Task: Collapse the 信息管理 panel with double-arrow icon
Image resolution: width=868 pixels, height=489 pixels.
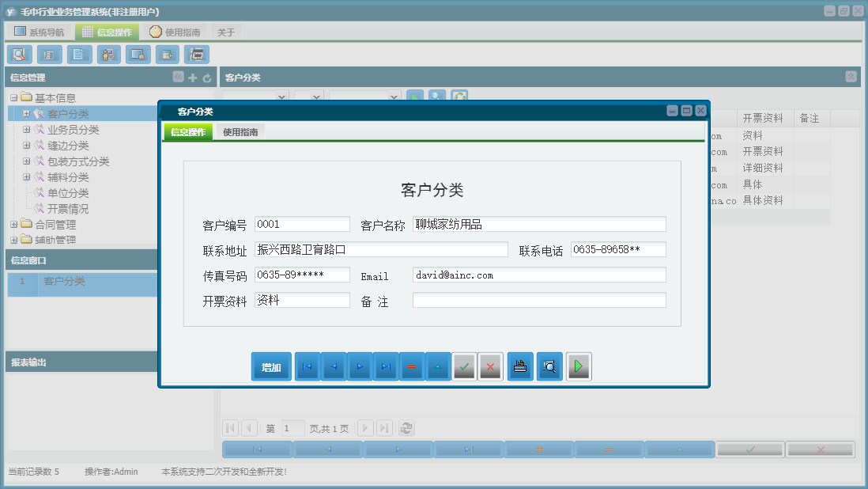Action: [x=178, y=77]
